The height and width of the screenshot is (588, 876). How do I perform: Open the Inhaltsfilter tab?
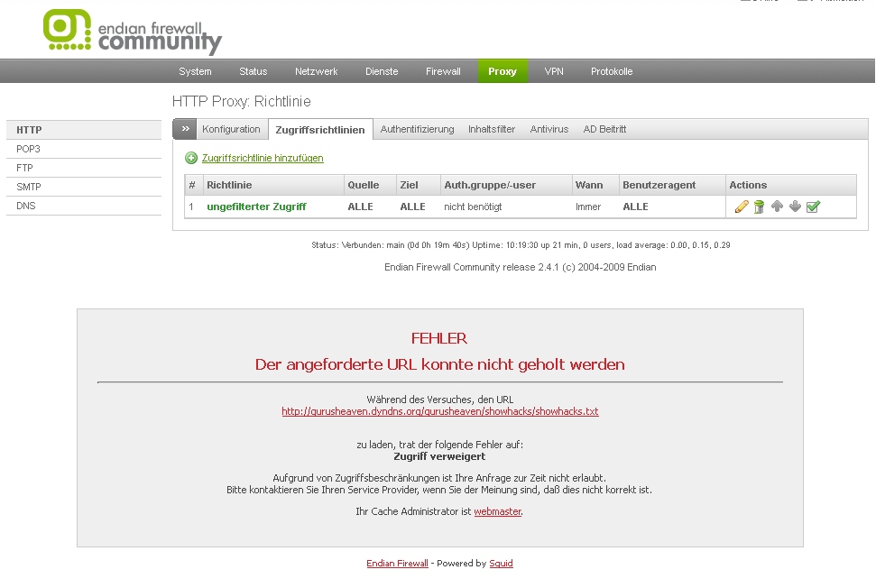pos(492,129)
